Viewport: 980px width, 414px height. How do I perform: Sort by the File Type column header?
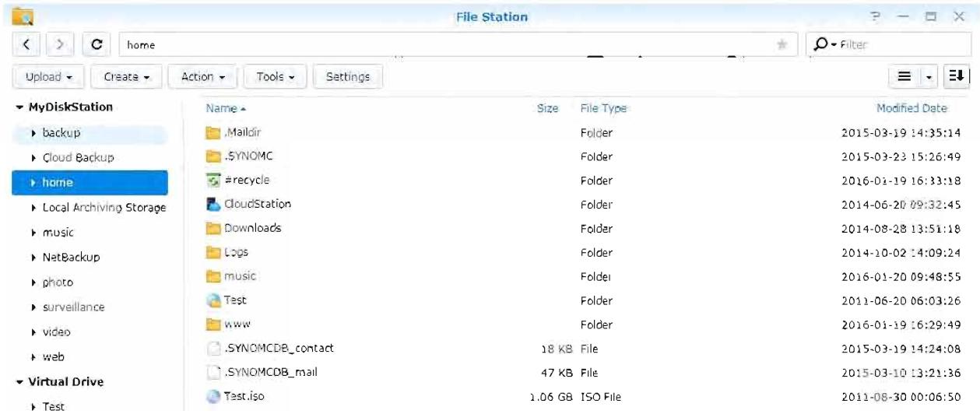tap(603, 109)
